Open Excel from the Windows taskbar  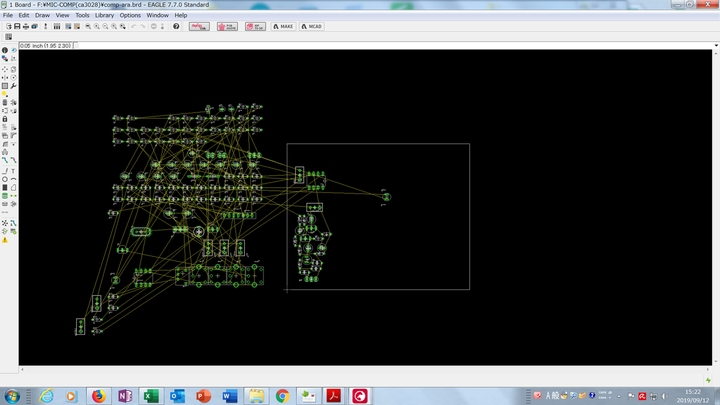(x=151, y=396)
